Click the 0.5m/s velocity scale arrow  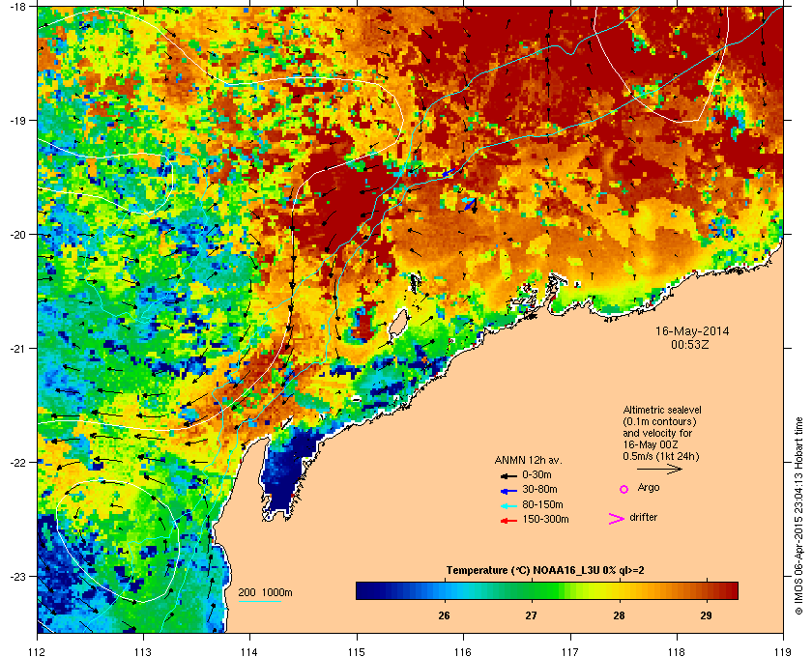point(659,470)
